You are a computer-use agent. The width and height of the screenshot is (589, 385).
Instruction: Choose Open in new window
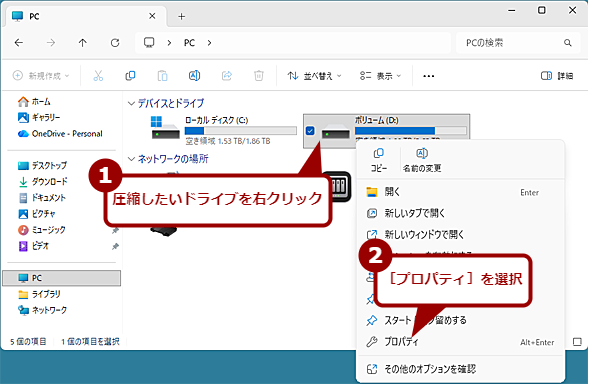(x=460, y=234)
